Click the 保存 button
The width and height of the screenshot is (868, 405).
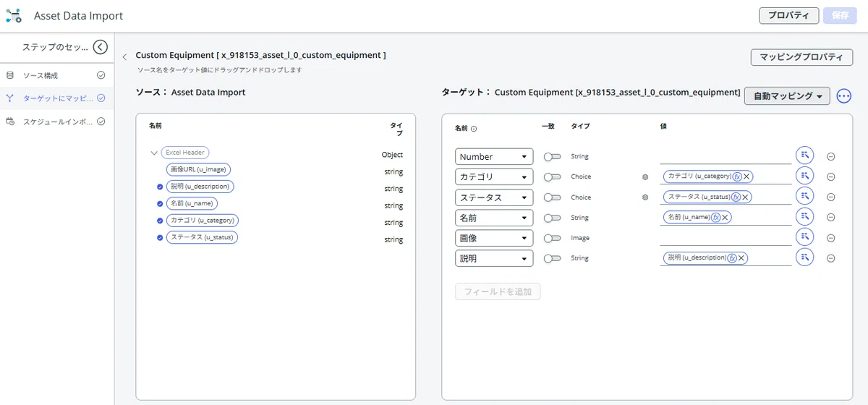point(840,16)
